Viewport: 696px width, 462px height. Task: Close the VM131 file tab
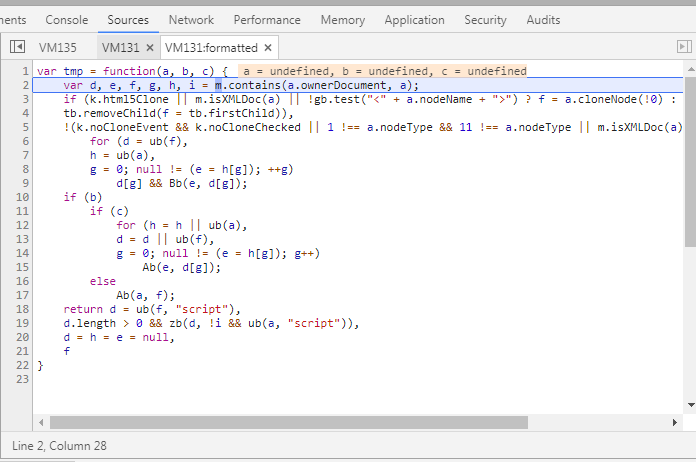tap(149, 47)
